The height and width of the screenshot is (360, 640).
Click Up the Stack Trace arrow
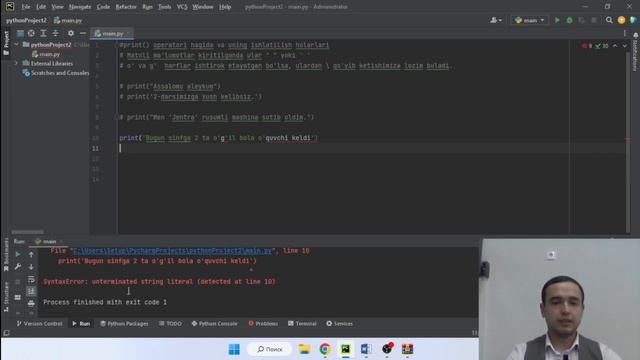point(31,254)
